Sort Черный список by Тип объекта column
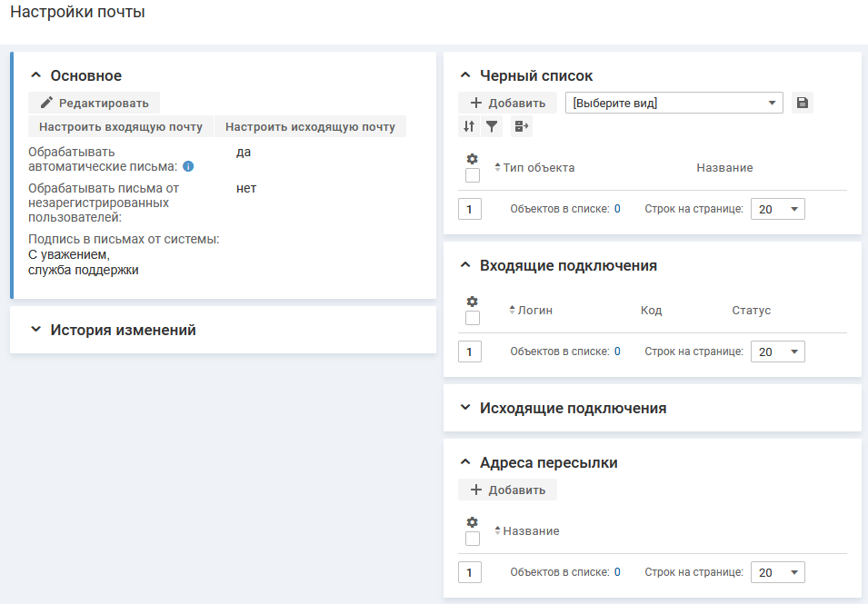This screenshot has height=604, width=868. 538,168
